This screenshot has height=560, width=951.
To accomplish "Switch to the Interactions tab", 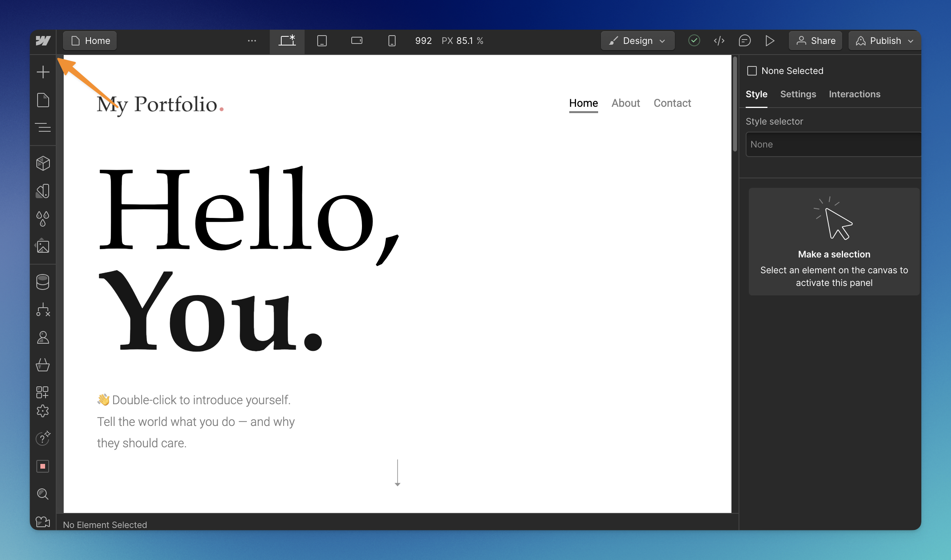I will 854,94.
